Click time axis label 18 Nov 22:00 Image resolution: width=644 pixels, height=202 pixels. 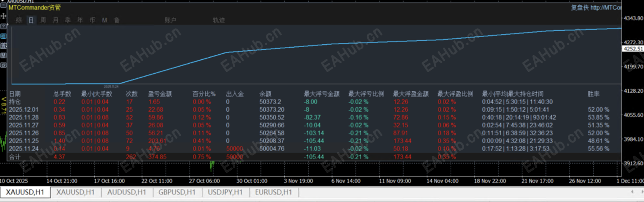click(x=490, y=181)
